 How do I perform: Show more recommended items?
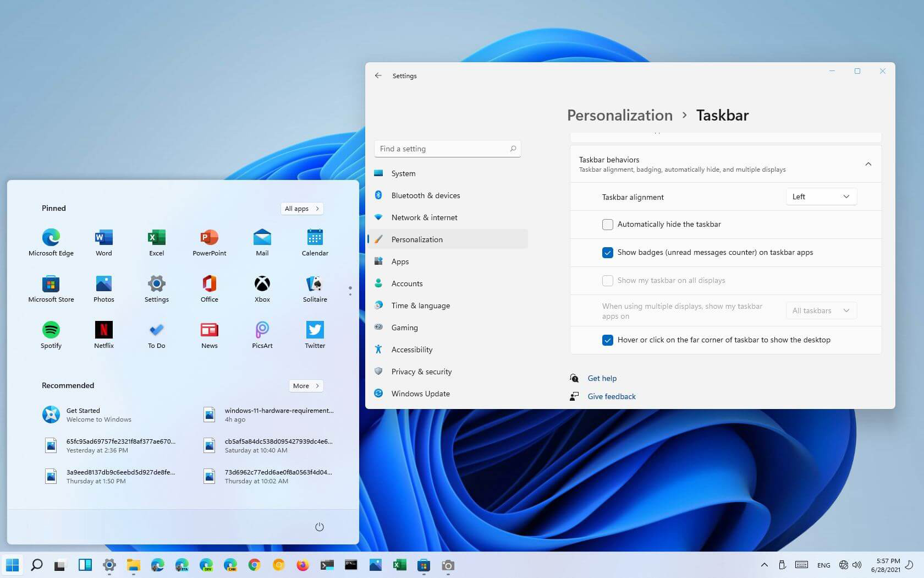[x=306, y=386]
